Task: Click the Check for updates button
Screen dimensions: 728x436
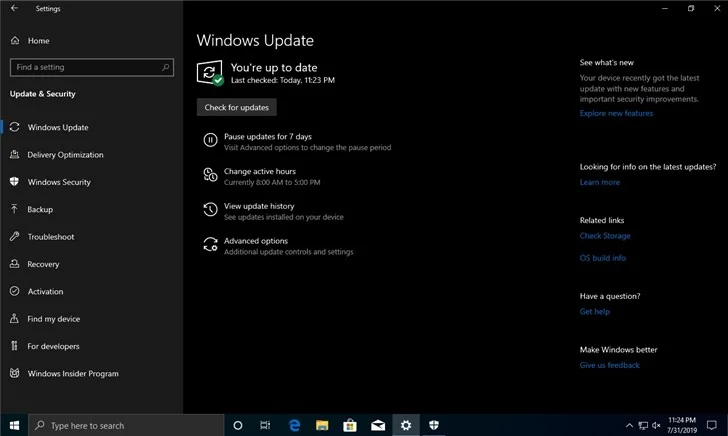Action: [236, 107]
